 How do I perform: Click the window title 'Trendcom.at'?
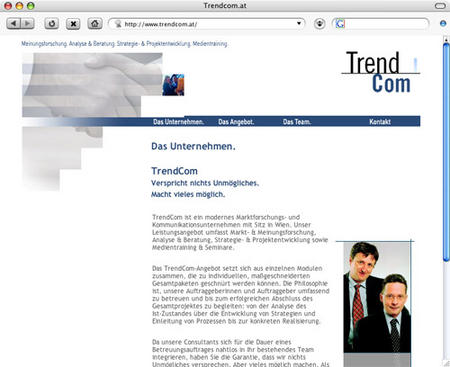(x=225, y=5)
